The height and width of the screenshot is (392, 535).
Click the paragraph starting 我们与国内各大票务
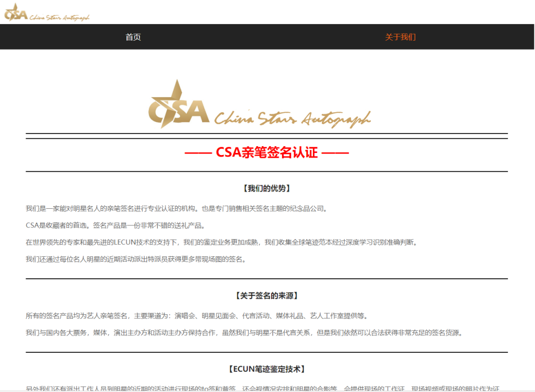coord(243,332)
